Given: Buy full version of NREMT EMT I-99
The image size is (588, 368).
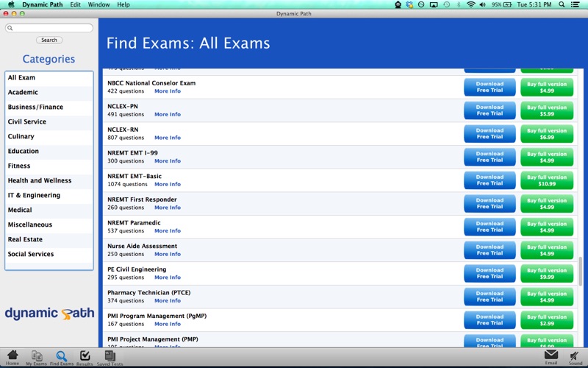Looking at the screenshot, I should (547, 157).
